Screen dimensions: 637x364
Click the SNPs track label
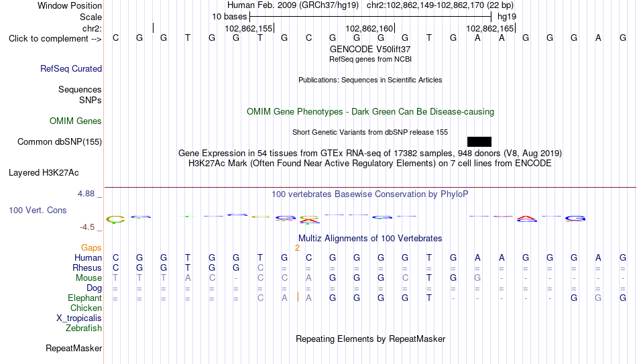click(91, 100)
